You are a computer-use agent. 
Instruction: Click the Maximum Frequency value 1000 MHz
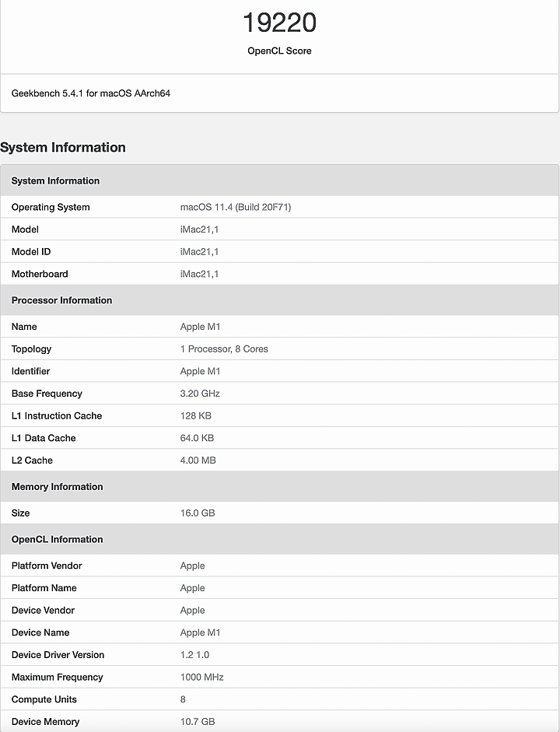[201, 678]
